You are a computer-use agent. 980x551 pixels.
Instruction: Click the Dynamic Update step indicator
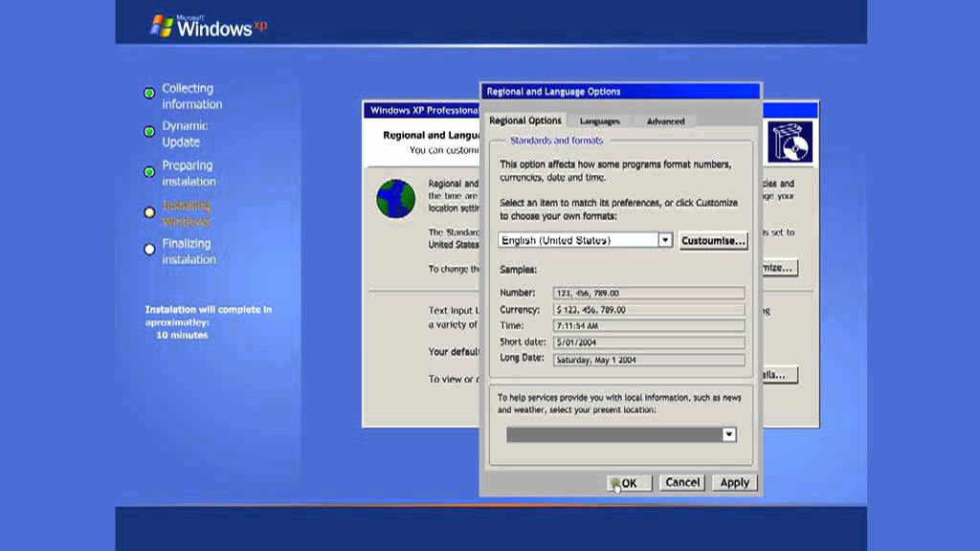tap(149, 132)
